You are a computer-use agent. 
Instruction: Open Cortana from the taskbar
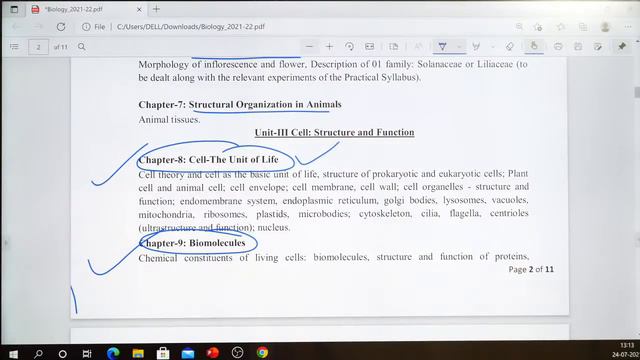pos(62,353)
